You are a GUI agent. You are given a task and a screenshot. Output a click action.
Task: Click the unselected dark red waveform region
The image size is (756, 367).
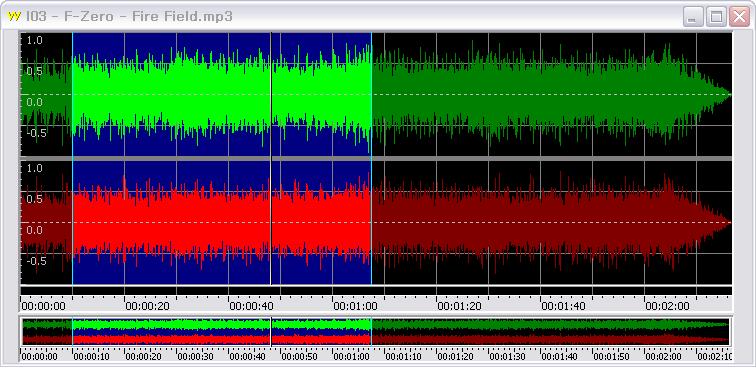pyautogui.click(x=550, y=222)
